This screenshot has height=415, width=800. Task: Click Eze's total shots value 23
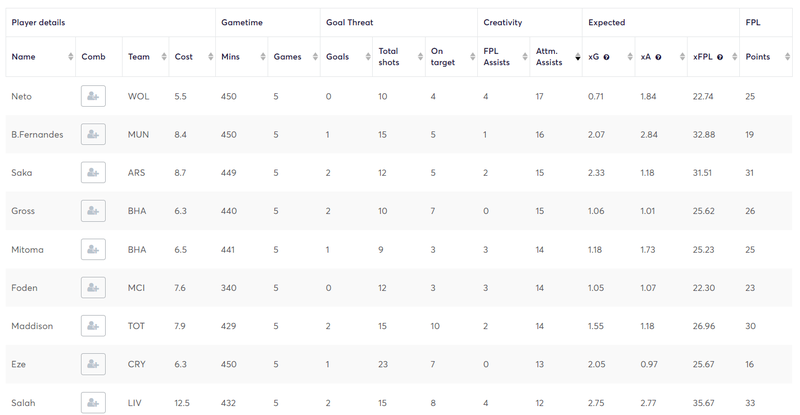pyautogui.click(x=383, y=364)
